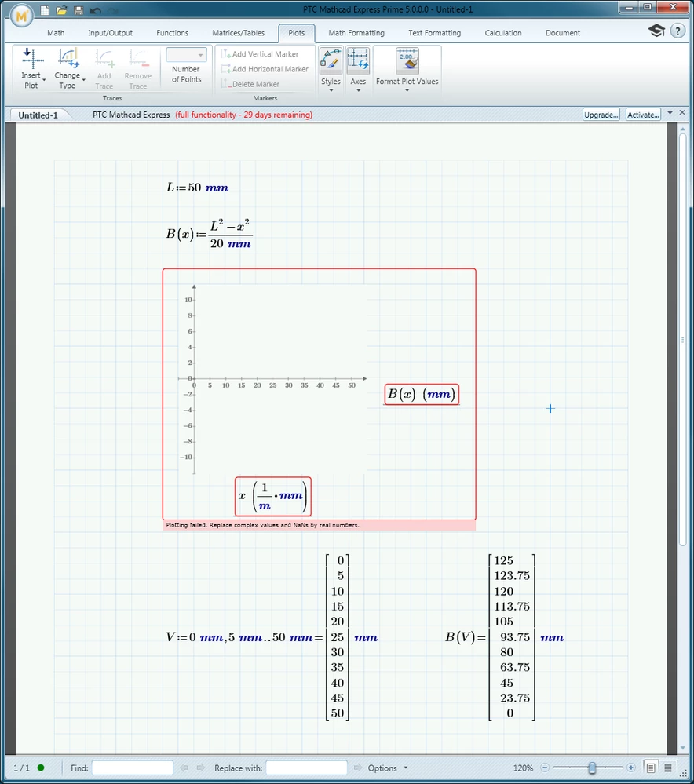This screenshot has width=694, height=784.
Task: Expand the Axes dropdown arrow
Action: 358,90
